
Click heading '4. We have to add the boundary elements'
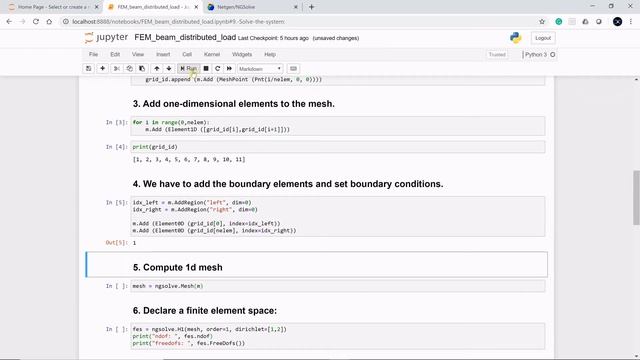pos(288,184)
